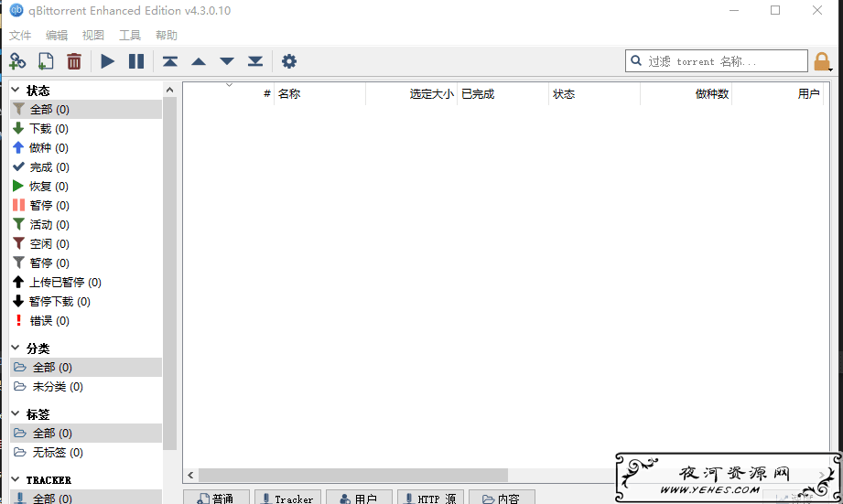Image resolution: width=843 pixels, height=504 pixels.
Task: Select the 恢复 (0) status filter
Action: click(86, 187)
